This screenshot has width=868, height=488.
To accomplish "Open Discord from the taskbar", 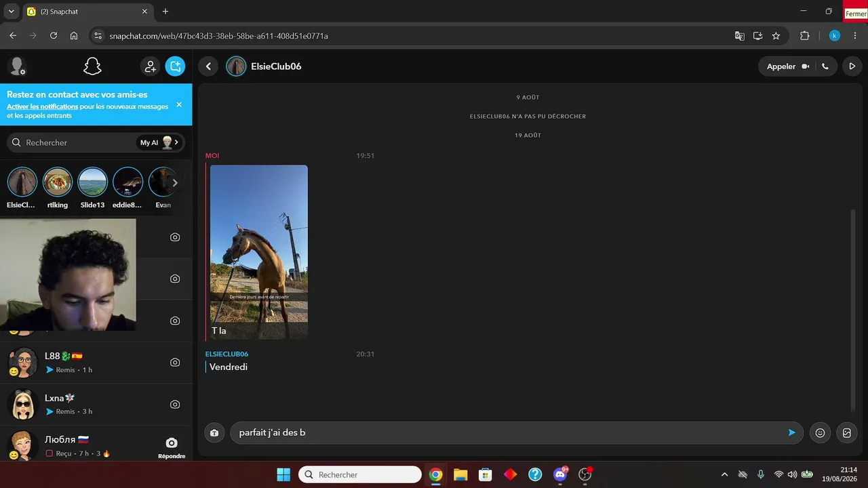I will coord(560,474).
